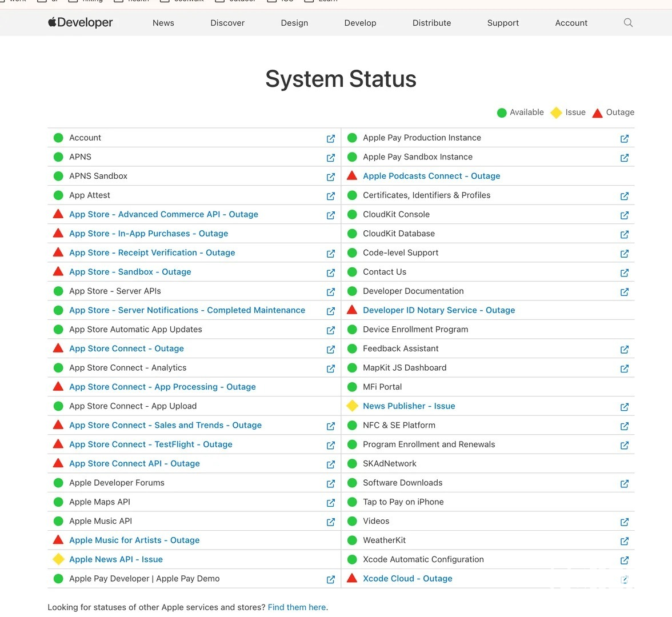Go to the Support navigation item

pyautogui.click(x=503, y=23)
